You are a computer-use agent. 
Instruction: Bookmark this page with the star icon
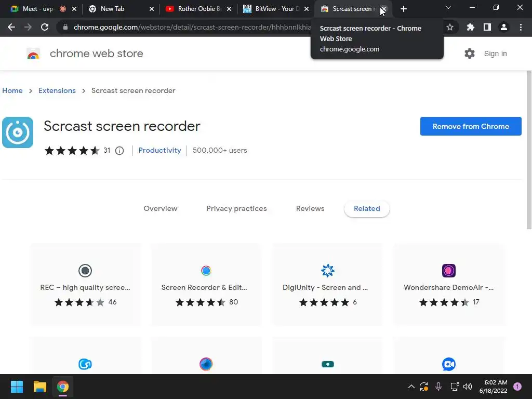(x=450, y=27)
